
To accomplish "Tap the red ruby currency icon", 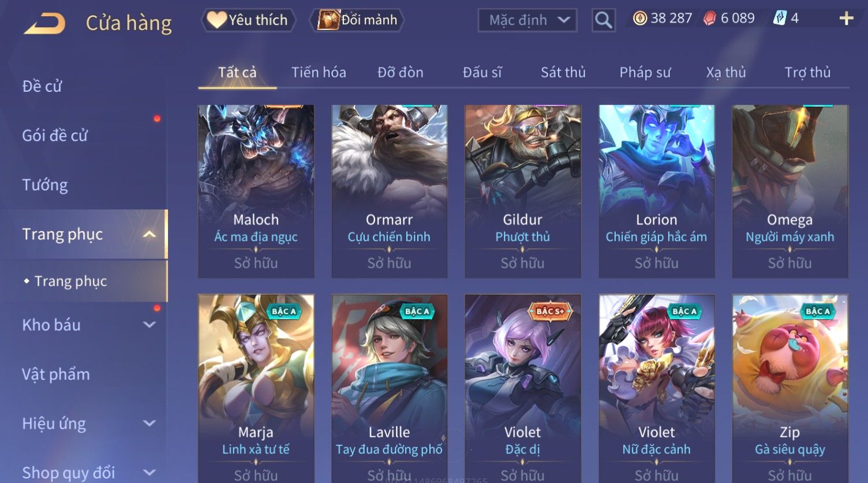I will 709,18.
